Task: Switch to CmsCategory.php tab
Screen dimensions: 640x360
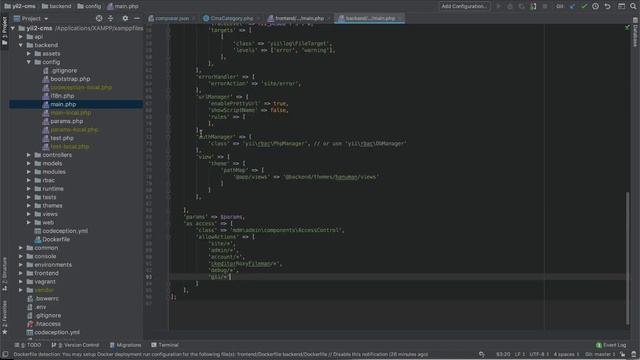Action: [x=231, y=18]
